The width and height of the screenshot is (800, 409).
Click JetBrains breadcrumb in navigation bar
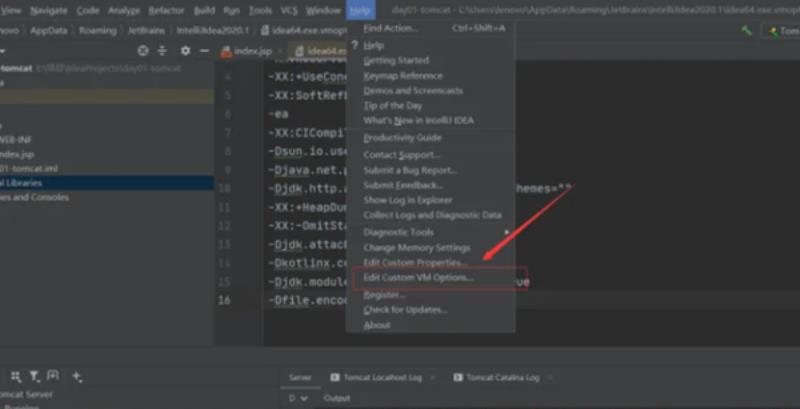[146, 31]
